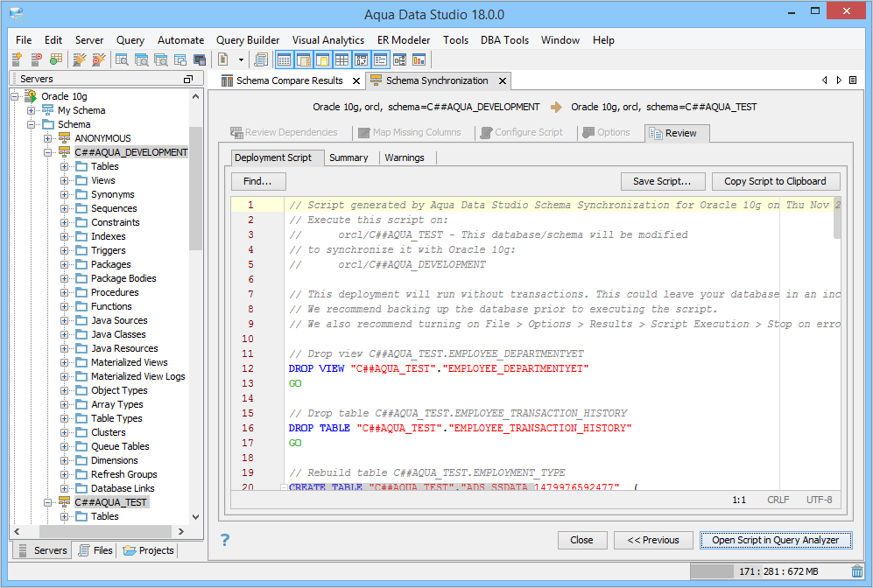Screen dimensions: 873x588
Task: Close the Schema Synchronization tab
Action: click(503, 81)
